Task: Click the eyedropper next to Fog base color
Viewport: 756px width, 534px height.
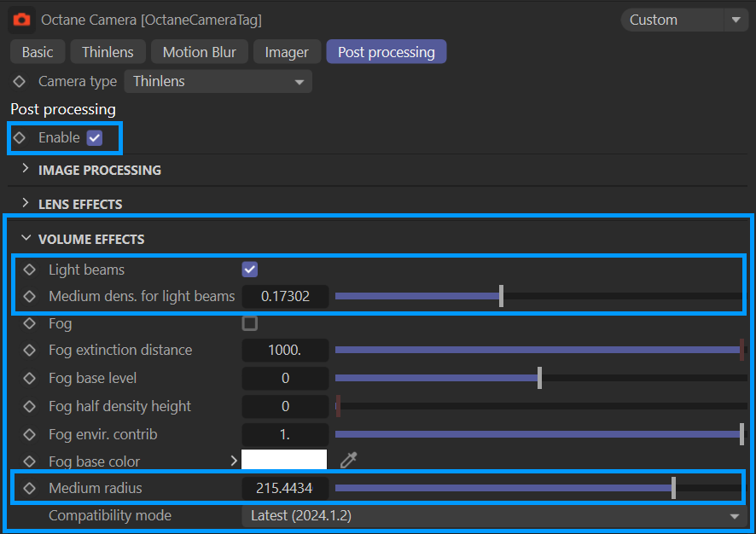Action: tap(348, 461)
